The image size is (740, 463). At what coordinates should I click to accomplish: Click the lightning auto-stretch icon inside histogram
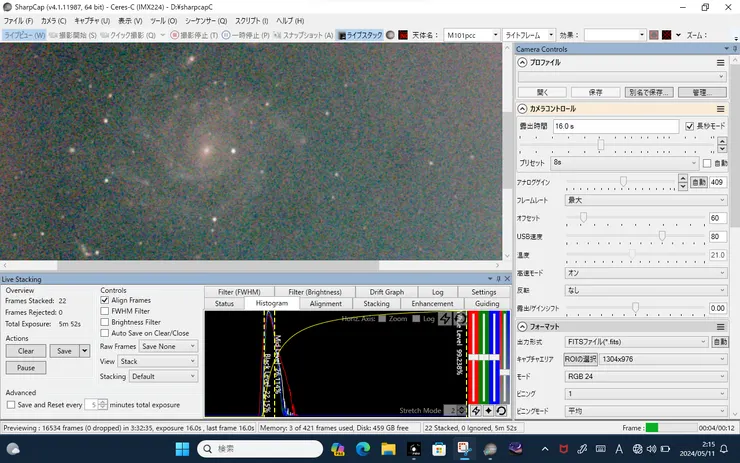tap(445, 319)
